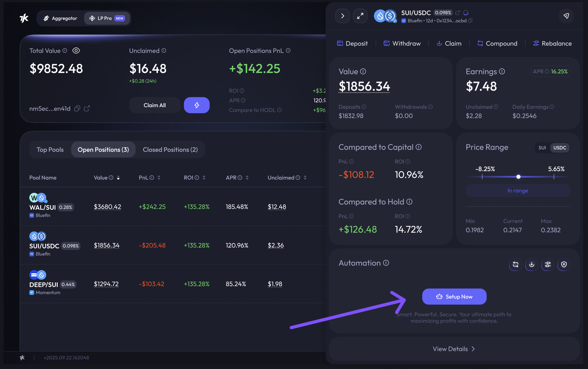Viewport: 588px width, 369px height.
Task: Sort positions by Value column
Action: tap(118, 178)
